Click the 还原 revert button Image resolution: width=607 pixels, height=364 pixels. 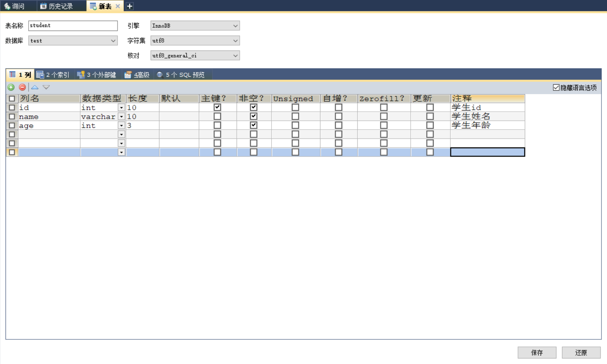pyautogui.click(x=581, y=352)
